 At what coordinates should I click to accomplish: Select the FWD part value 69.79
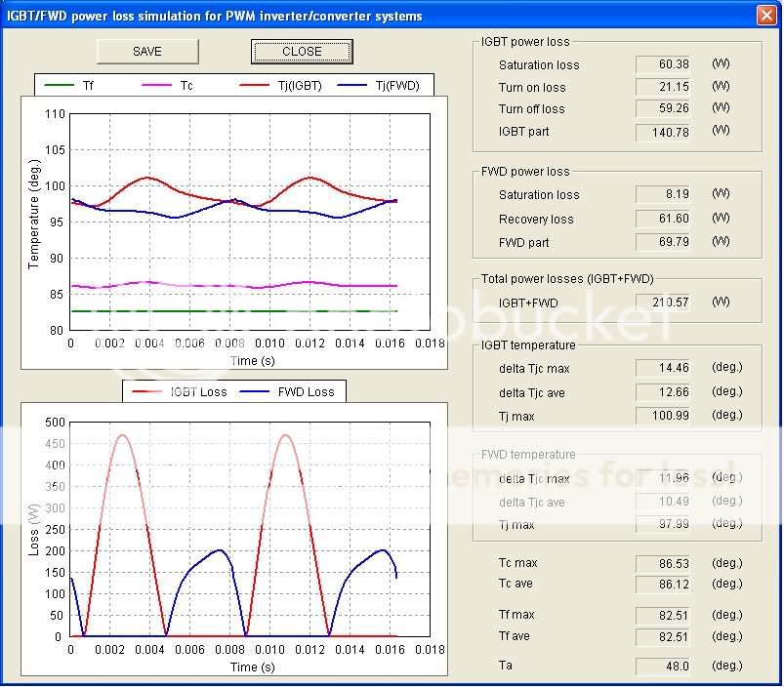[663, 242]
